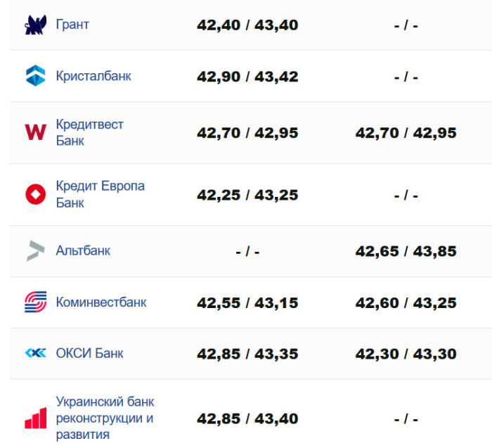This screenshot has height=448, width=492.
Task: Open the Коминвестбанк link
Action: pyautogui.click(x=101, y=302)
